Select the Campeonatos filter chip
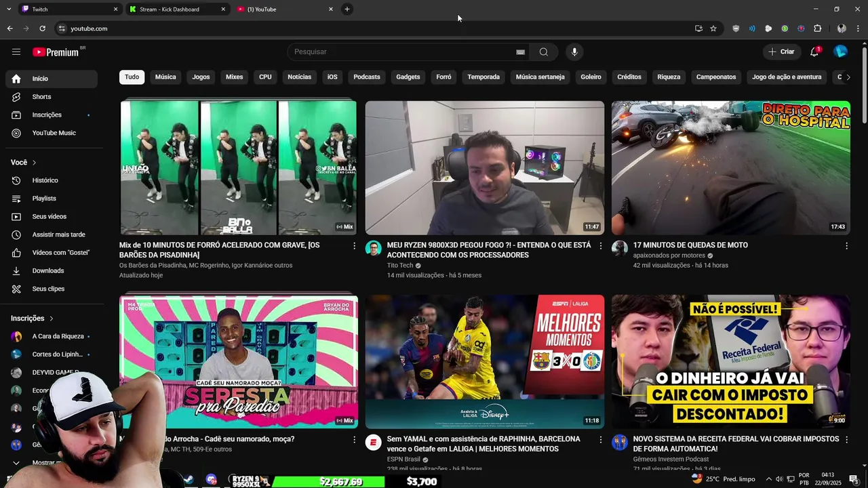Screen dimensions: 868x488 point(716,77)
